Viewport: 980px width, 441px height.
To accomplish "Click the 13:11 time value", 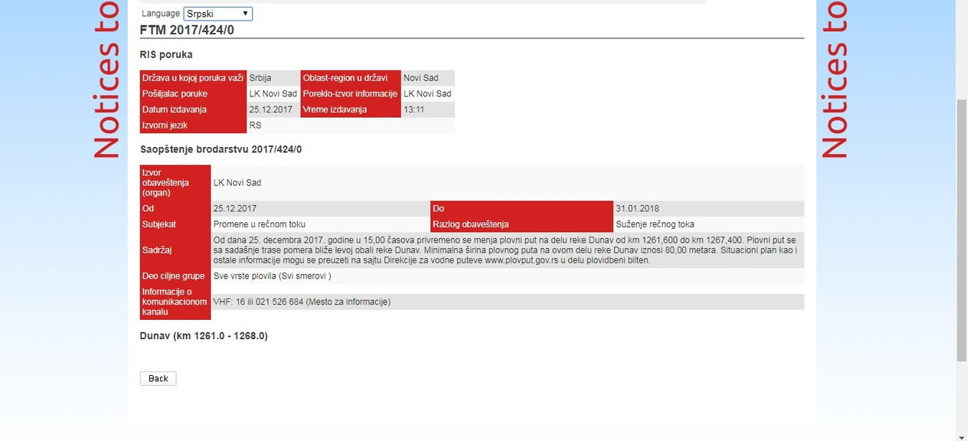I will 414,109.
